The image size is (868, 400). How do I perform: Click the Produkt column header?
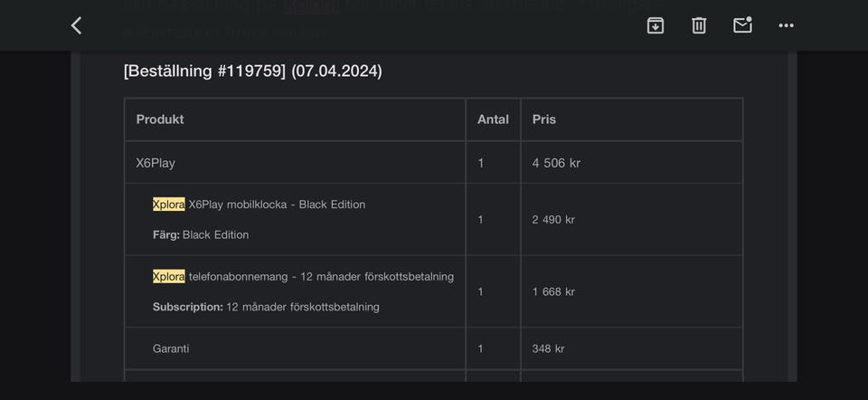click(160, 119)
